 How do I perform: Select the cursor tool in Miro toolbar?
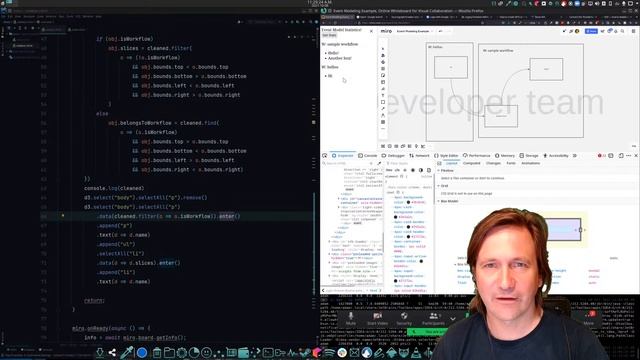pyautogui.click(x=383, y=49)
